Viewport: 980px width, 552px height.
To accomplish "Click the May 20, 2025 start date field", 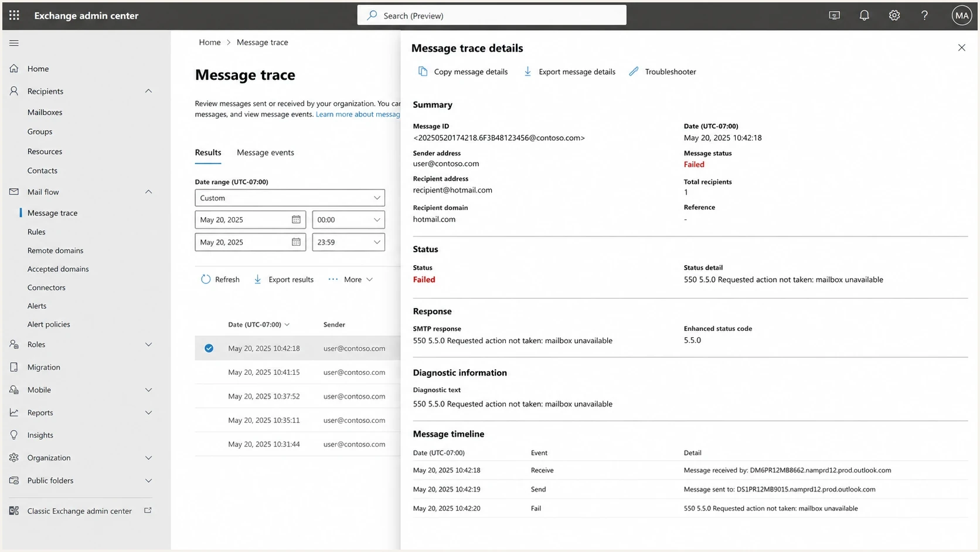I will point(250,219).
